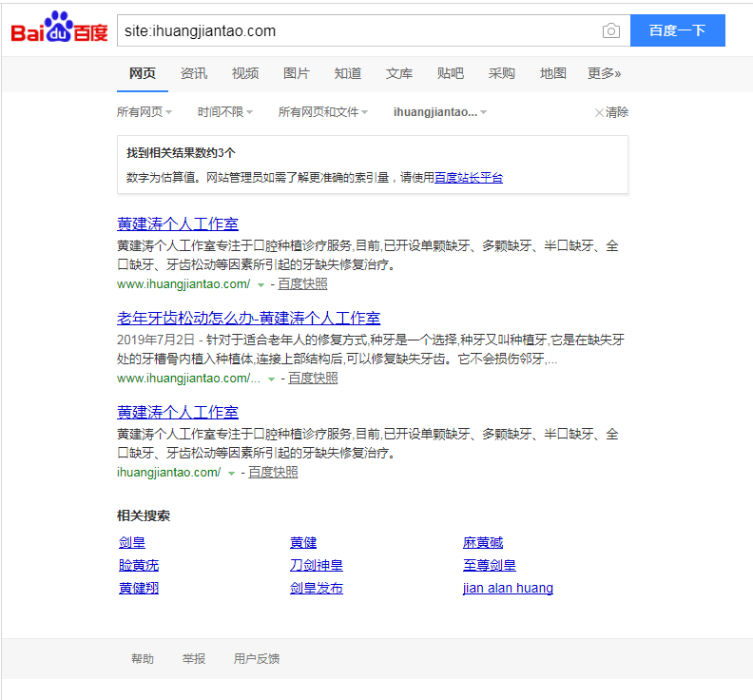Image resolution: width=753 pixels, height=700 pixels.
Task: Switch to the 采购 tab
Action: tap(502, 73)
